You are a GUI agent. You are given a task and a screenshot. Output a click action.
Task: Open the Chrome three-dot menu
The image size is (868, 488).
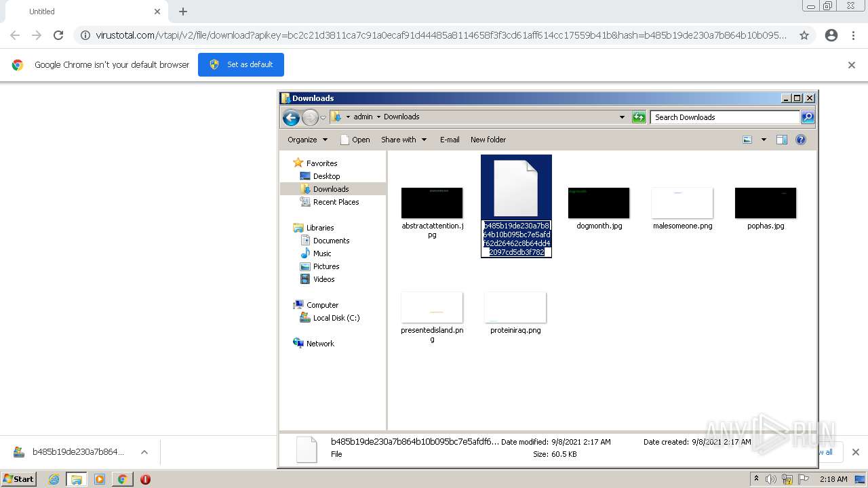click(x=853, y=35)
